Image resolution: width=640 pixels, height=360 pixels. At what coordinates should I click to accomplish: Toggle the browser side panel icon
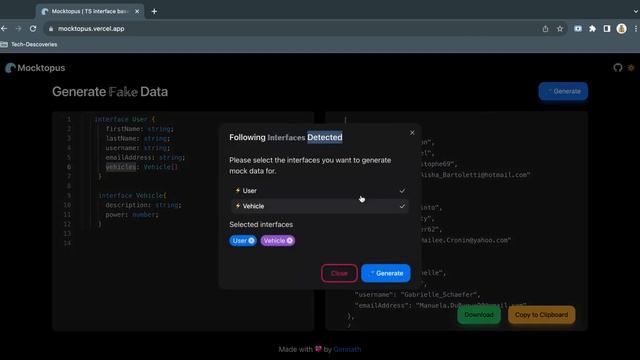pyautogui.click(x=607, y=29)
